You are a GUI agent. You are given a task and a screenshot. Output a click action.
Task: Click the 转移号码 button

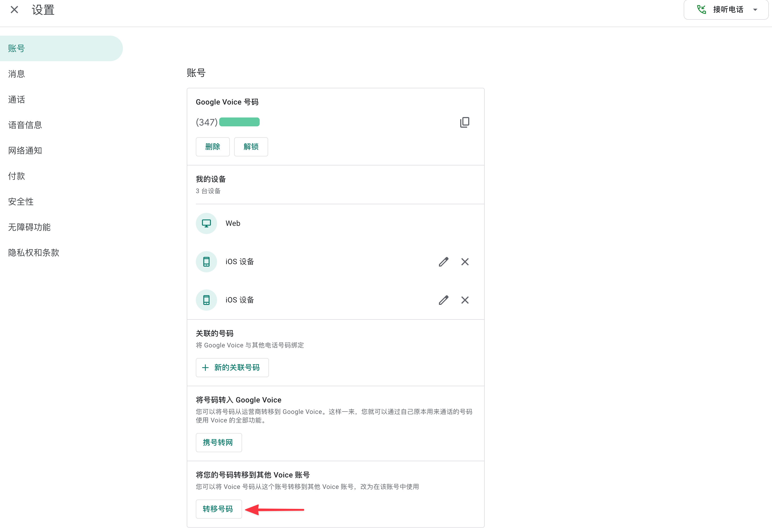(x=218, y=509)
